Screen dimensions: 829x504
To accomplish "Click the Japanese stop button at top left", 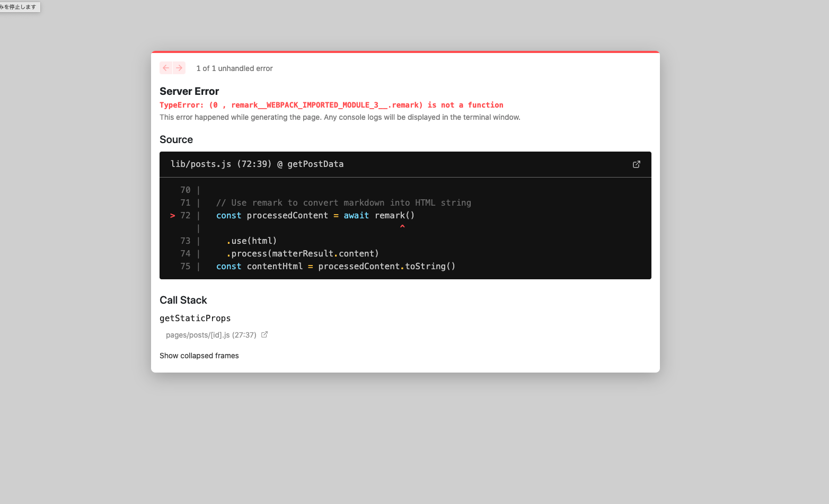I will [x=20, y=7].
